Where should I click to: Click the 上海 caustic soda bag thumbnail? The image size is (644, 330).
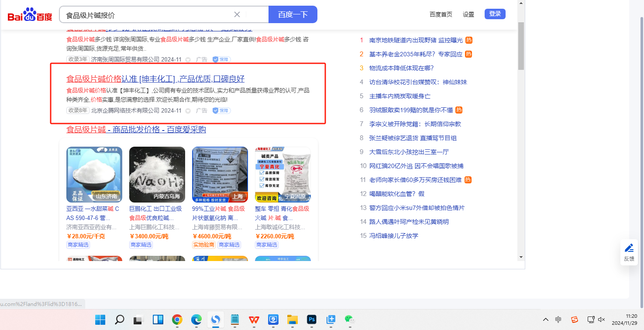[x=220, y=175]
